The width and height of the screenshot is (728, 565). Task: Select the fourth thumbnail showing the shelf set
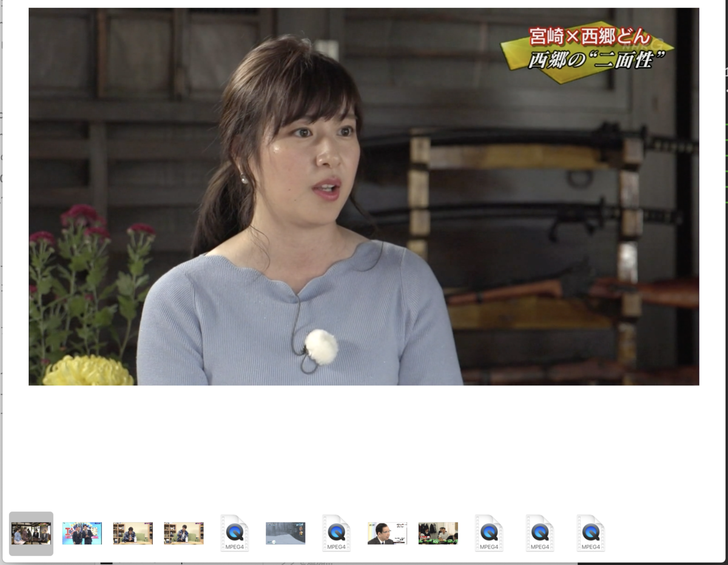pyautogui.click(x=183, y=533)
